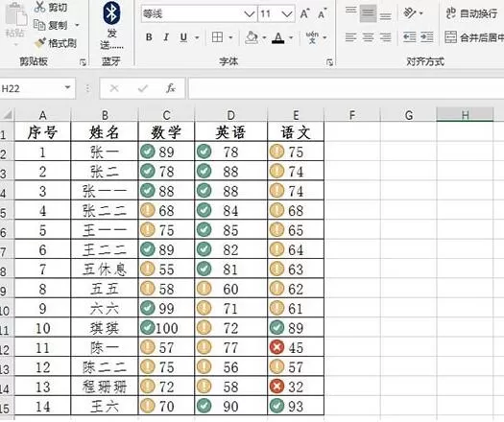Center text horizontally
This screenshot has width=504, height=422.
tap(368, 37)
